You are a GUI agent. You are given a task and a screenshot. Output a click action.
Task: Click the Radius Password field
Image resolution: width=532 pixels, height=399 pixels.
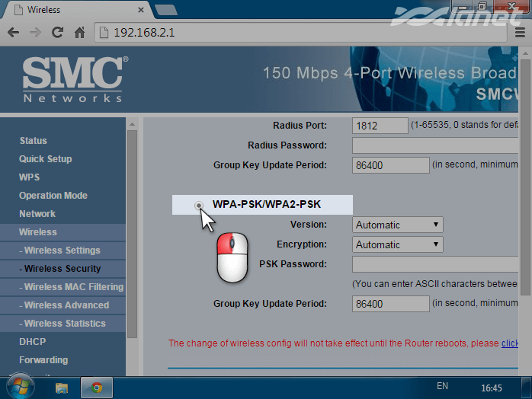click(435, 145)
